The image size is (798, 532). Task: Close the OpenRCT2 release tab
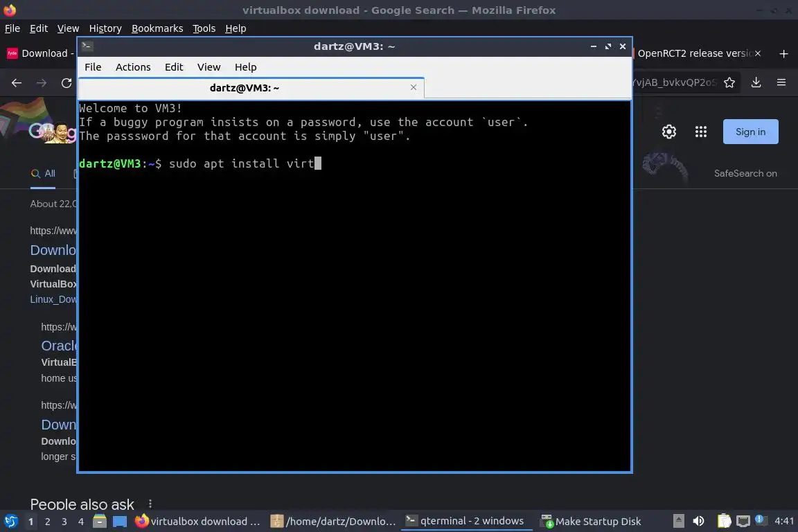coord(758,53)
